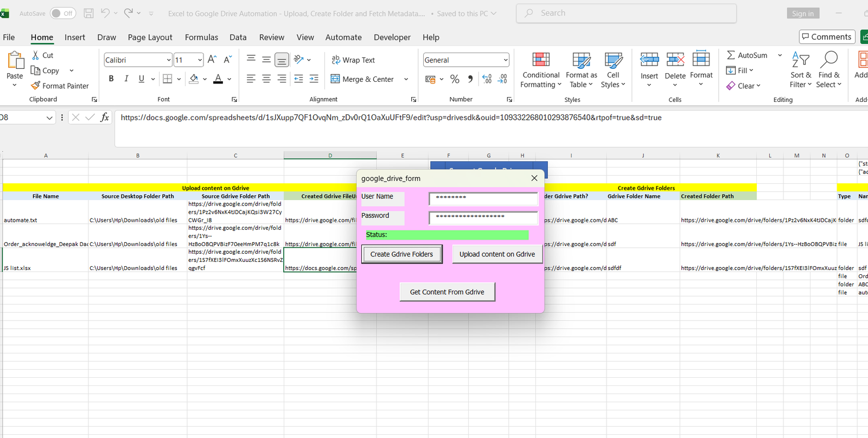Expand the General number format dropdown
This screenshot has width=868, height=438.
(505, 60)
